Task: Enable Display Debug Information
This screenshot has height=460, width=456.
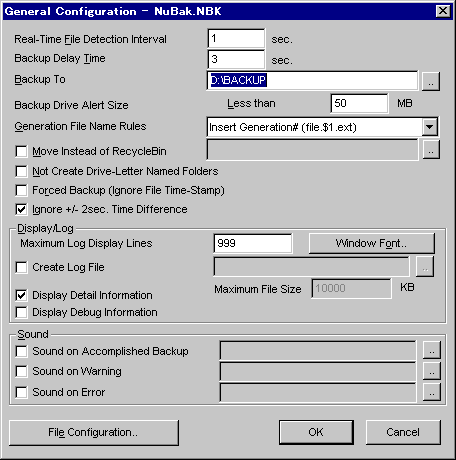Action: (x=21, y=312)
